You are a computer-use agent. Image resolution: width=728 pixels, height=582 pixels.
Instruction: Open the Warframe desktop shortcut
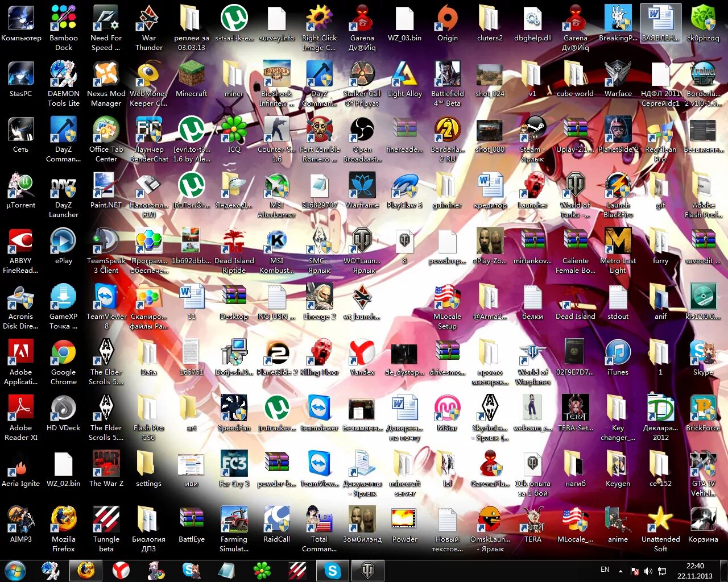pyautogui.click(x=362, y=190)
